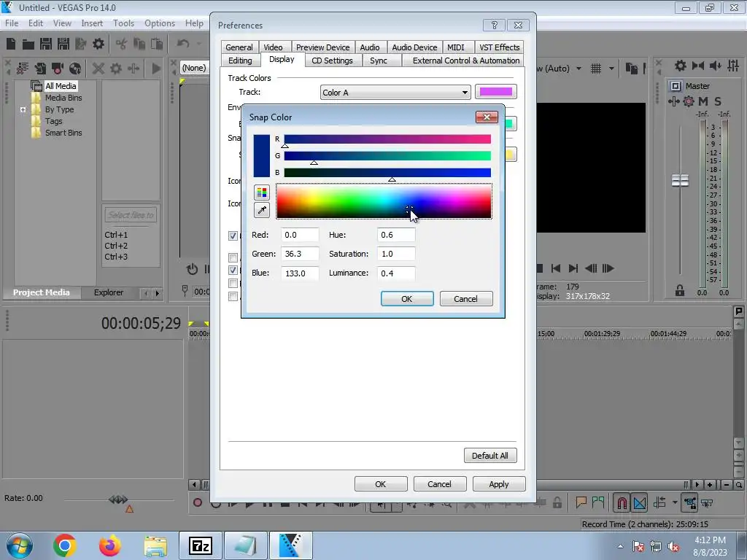Switch to the Preview Device tab
Screen dimensions: 747x560
[x=322, y=47]
